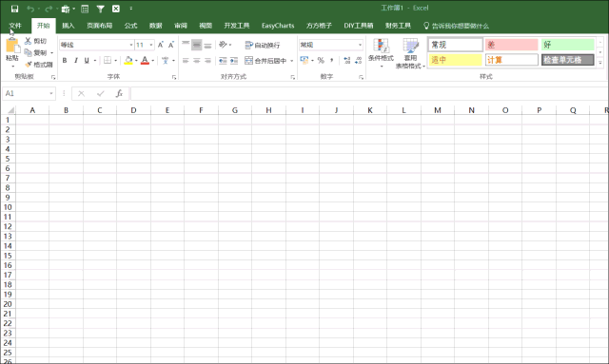Click the Select All corner triangle

pos(10,110)
